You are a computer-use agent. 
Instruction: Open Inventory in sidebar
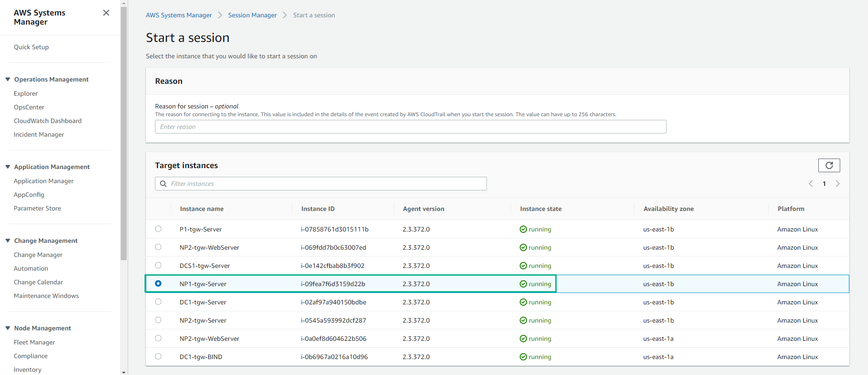[x=27, y=370]
